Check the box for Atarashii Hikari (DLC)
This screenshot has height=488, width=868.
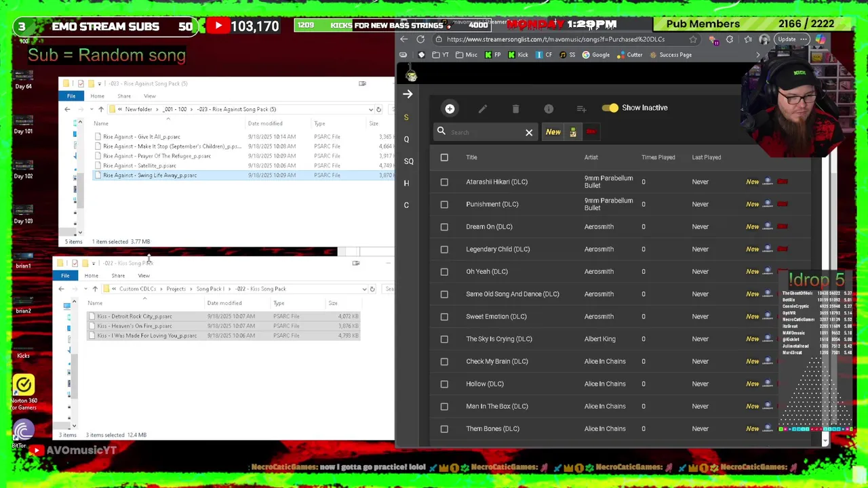pyautogui.click(x=444, y=182)
